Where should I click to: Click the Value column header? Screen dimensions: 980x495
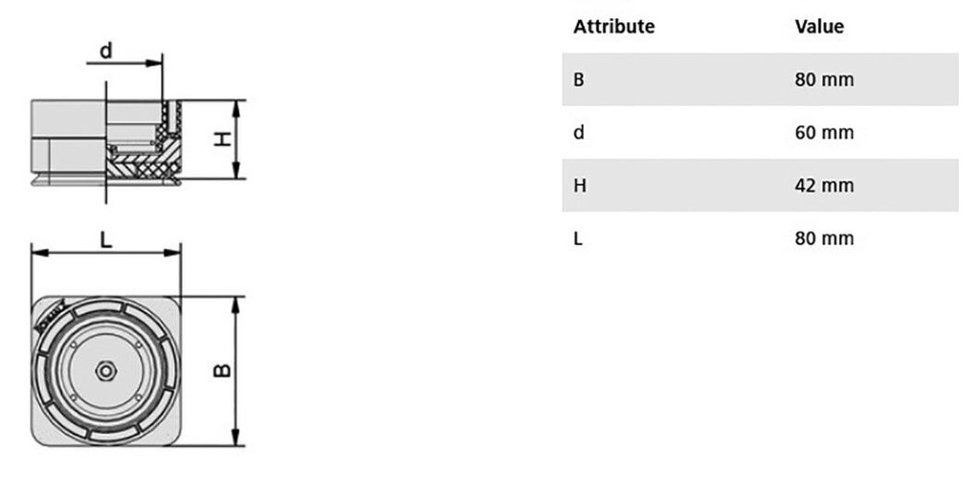click(819, 27)
